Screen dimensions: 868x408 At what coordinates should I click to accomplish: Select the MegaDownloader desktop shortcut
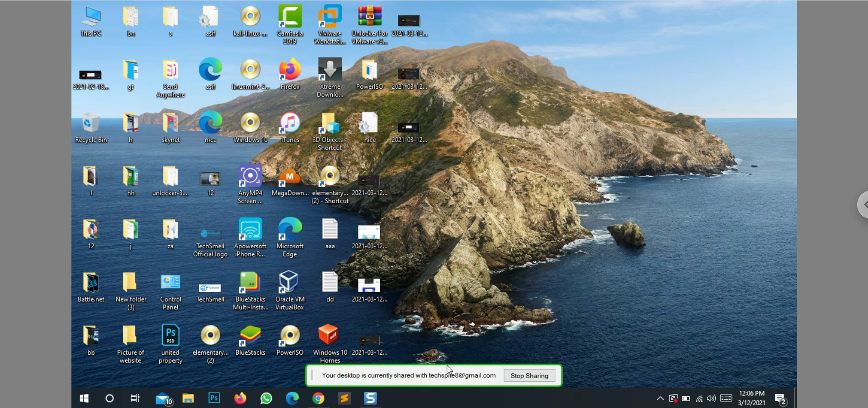coord(290,177)
